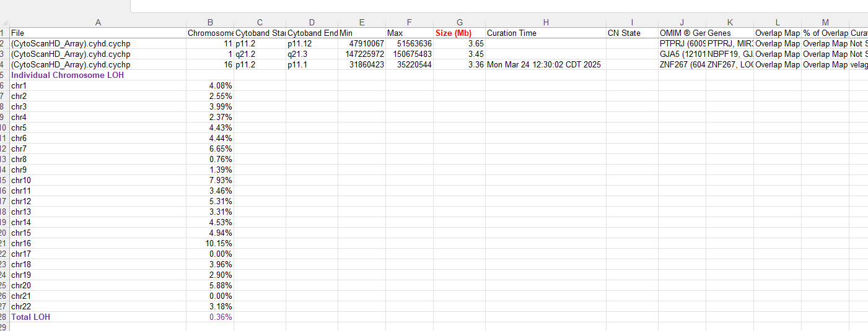The image size is (868, 331).
Task: Select the 'chr7' row label
Action: [98, 148]
